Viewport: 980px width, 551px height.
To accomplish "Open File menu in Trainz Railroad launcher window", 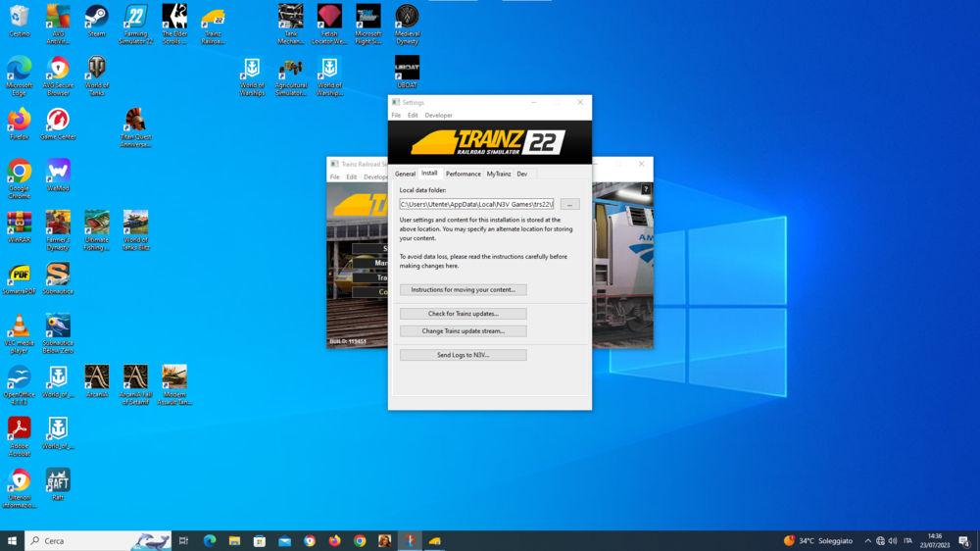I will pyautogui.click(x=335, y=177).
